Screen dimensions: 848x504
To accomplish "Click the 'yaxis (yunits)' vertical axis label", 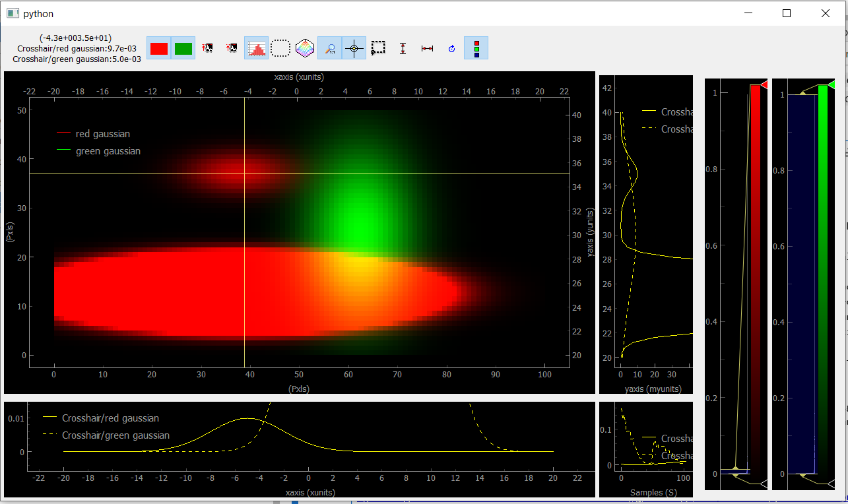I will pyautogui.click(x=591, y=232).
